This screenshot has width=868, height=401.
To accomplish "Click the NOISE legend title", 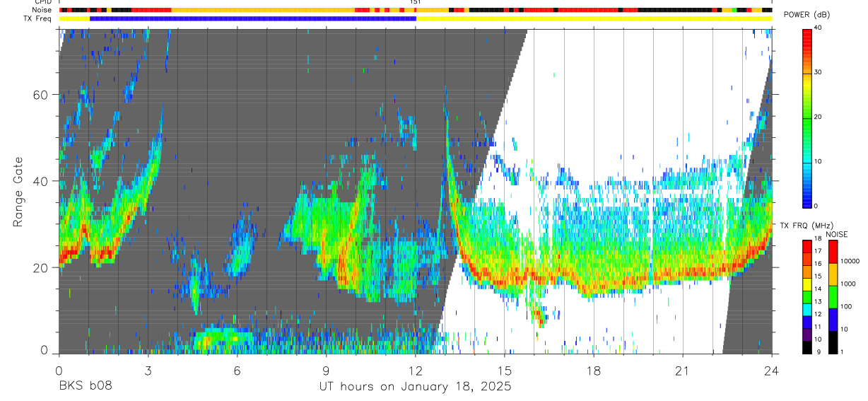I will [x=837, y=234].
